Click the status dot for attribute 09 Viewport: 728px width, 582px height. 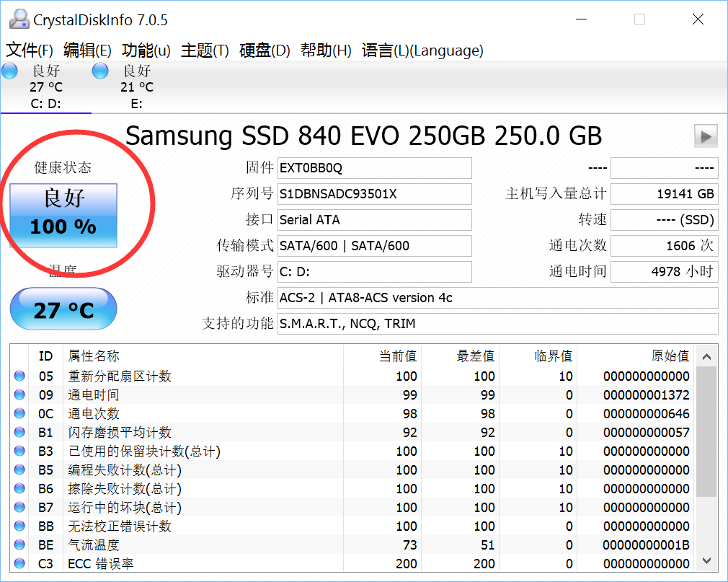point(19,394)
